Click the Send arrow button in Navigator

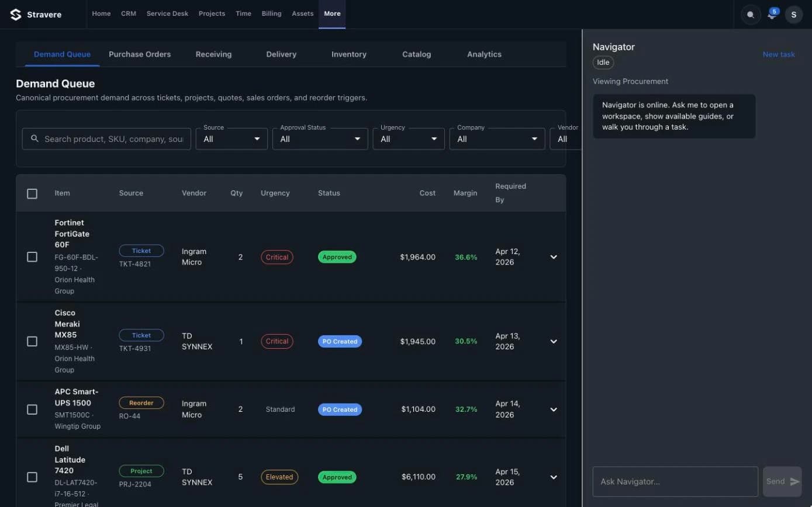[x=782, y=481]
